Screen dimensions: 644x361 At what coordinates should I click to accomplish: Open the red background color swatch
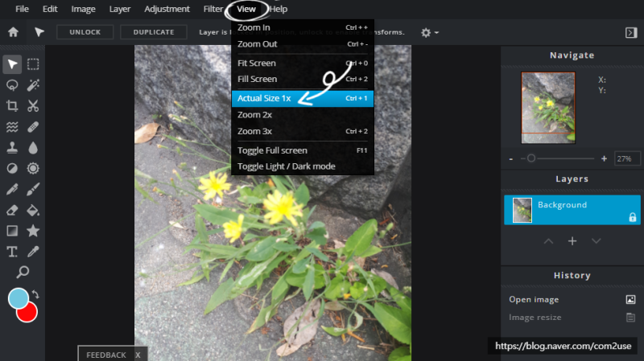[x=29, y=314]
